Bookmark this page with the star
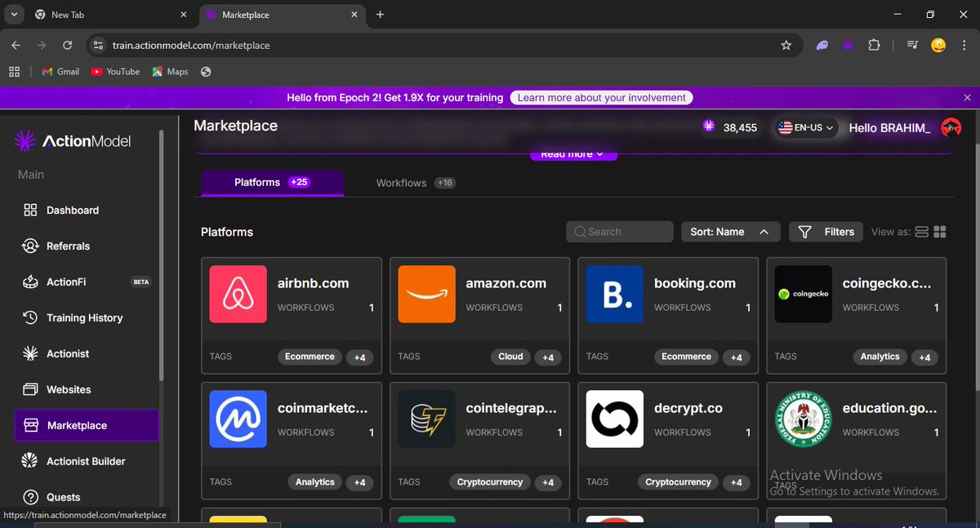The height and width of the screenshot is (528, 980). (786, 46)
